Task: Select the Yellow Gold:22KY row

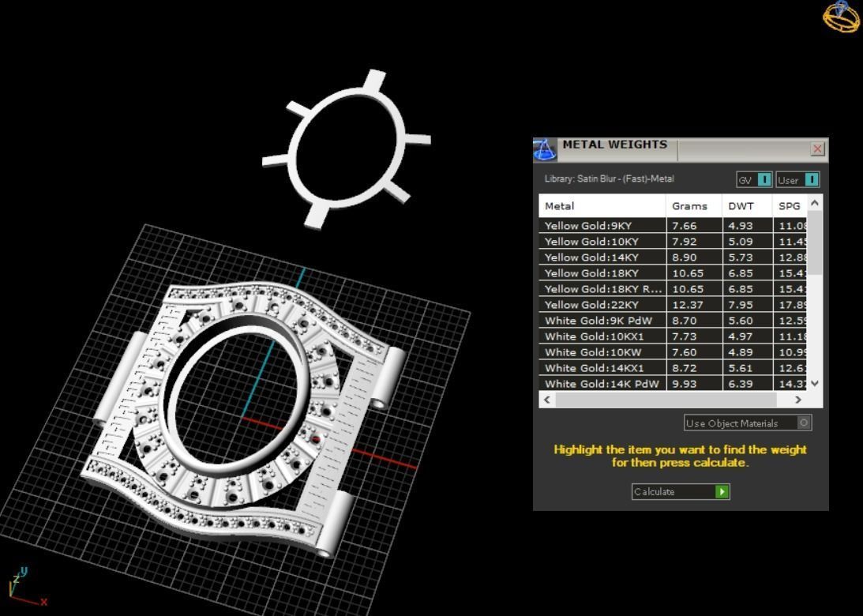Action: click(x=674, y=305)
